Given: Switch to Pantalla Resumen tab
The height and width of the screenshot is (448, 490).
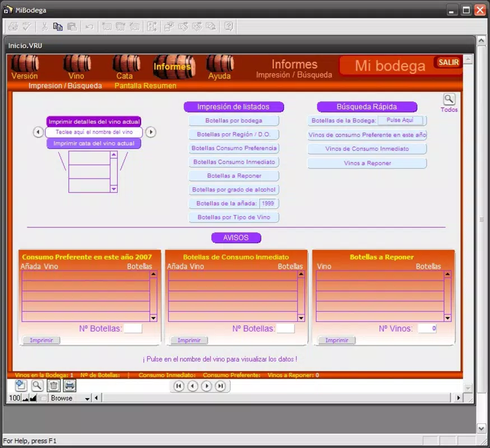Looking at the screenshot, I should pyautogui.click(x=145, y=86).
